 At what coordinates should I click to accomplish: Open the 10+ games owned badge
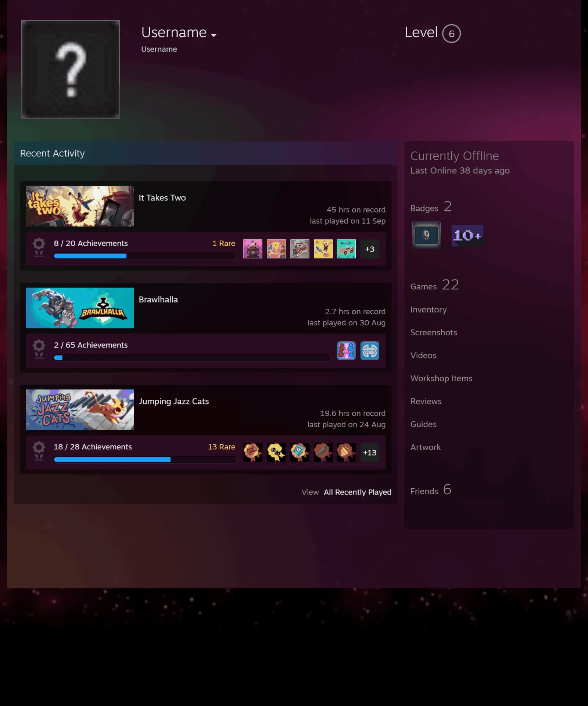[467, 235]
